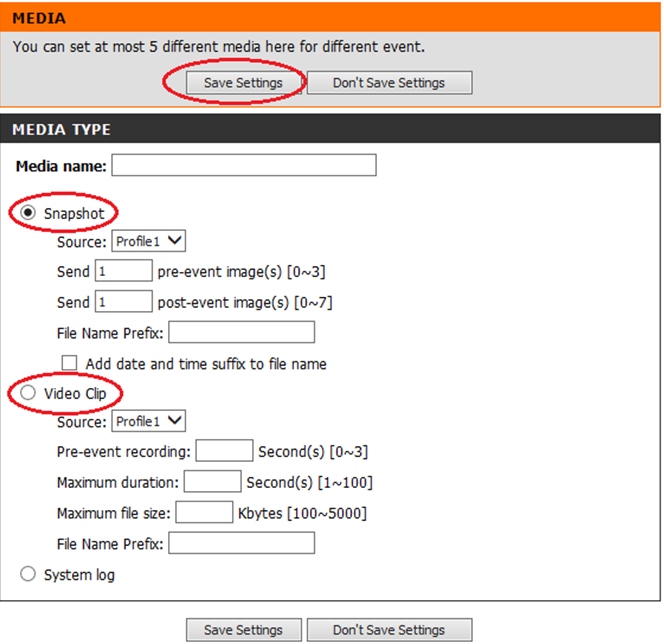This screenshot has width=664, height=644.
Task: Click the bottom Don't Save Settings button
Action: point(388,630)
